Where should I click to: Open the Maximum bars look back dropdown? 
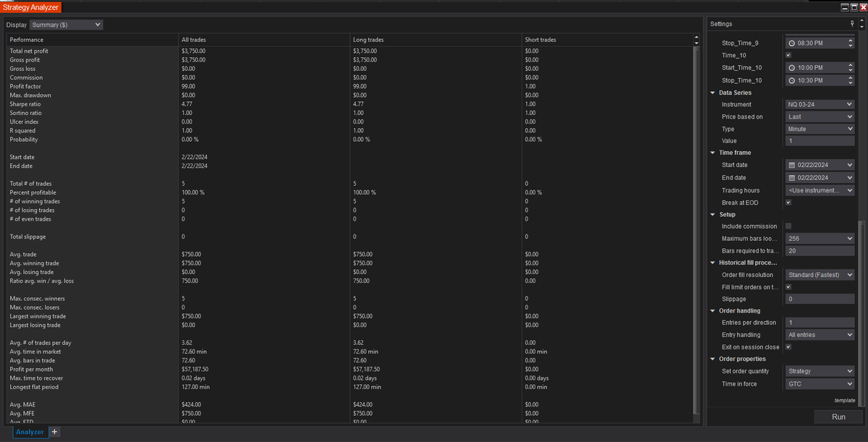point(820,239)
